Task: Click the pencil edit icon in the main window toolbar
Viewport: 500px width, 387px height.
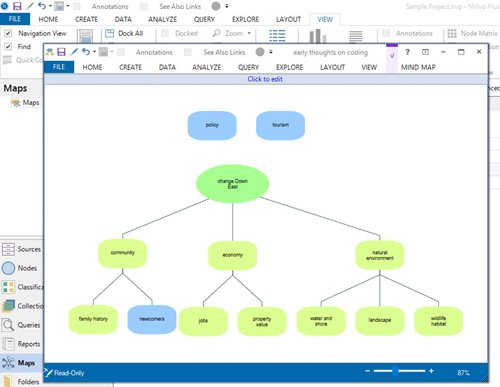Action: click(30, 6)
